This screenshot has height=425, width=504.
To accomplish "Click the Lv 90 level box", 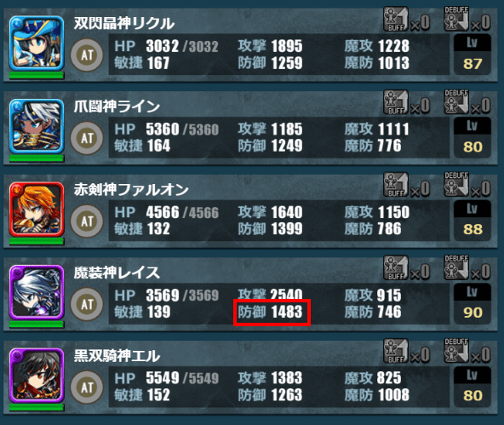I will 472,303.
